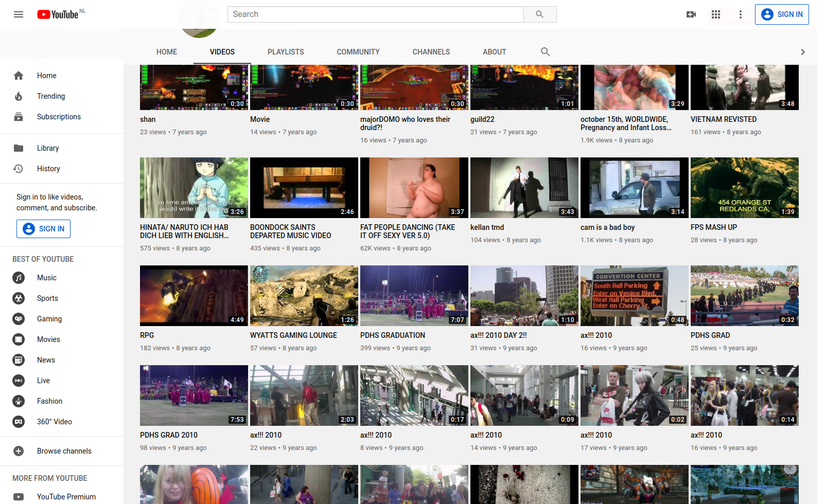This screenshot has width=825, height=504.
Task: Click the sidebar SIGN IN button
Action: 43,229
